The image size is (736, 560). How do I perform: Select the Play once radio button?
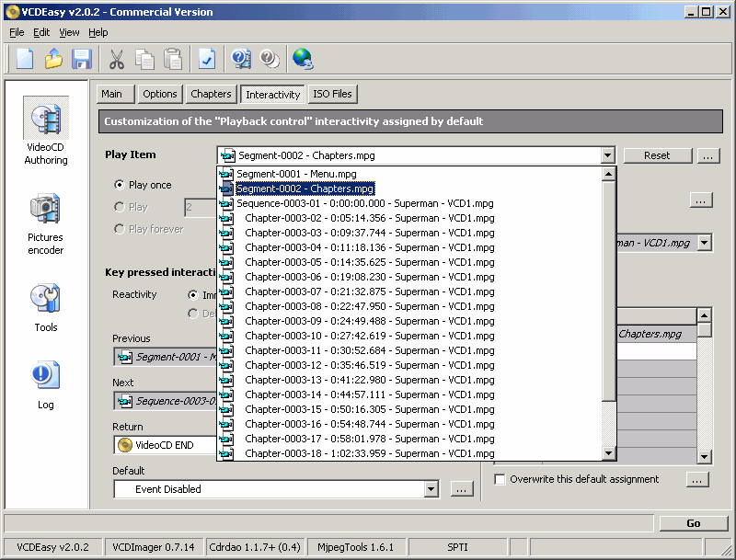click(x=119, y=185)
